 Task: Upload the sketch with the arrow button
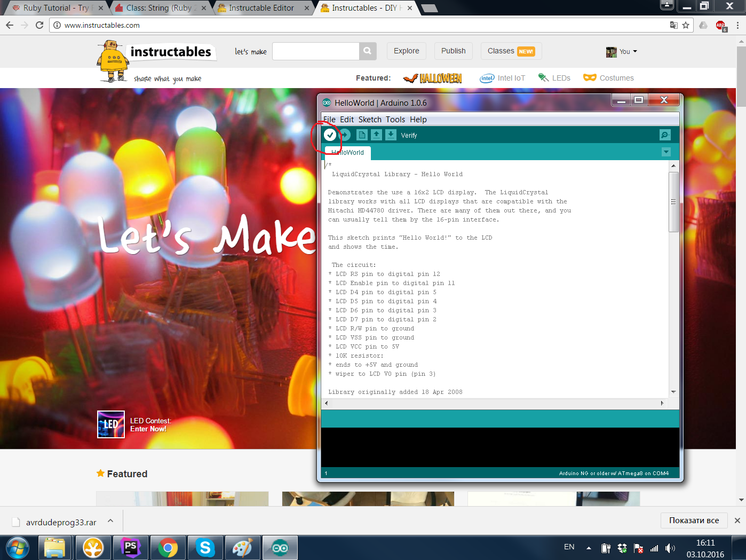point(345,135)
